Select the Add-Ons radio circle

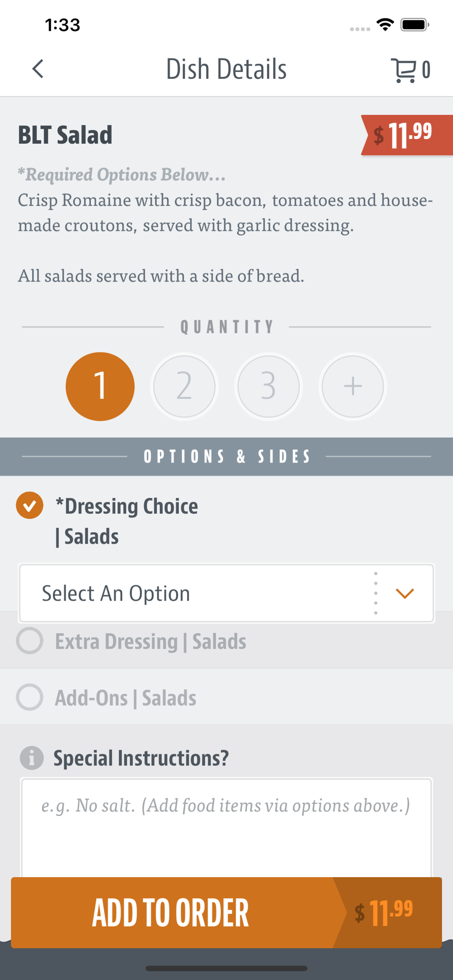coord(30,697)
